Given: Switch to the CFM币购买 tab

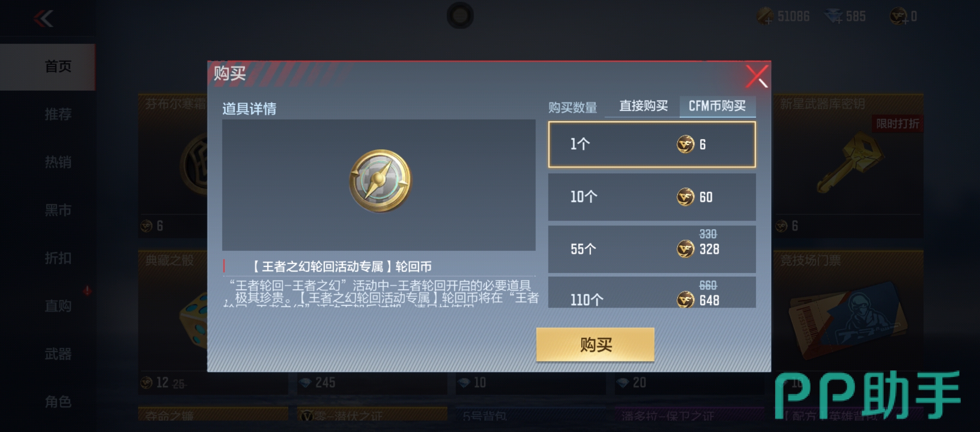Looking at the screenshot, I should click(717, 106).
